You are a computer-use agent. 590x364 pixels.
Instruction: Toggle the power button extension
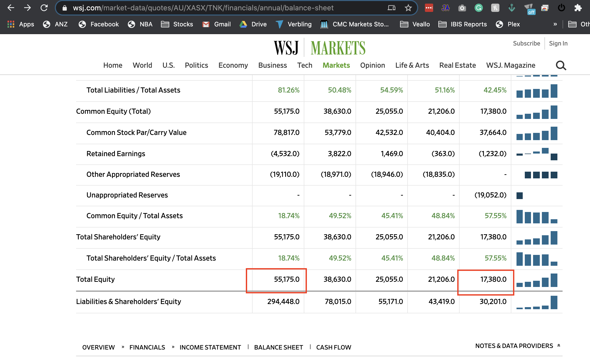click(x=562, y=8)
